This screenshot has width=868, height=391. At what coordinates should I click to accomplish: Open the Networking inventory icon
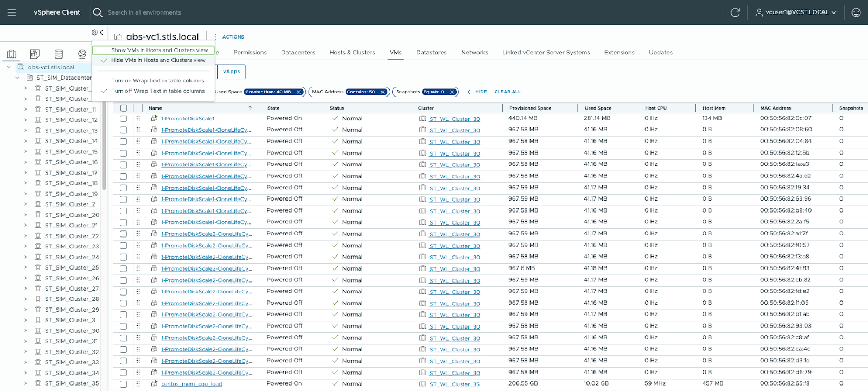(x=82, y=54)
